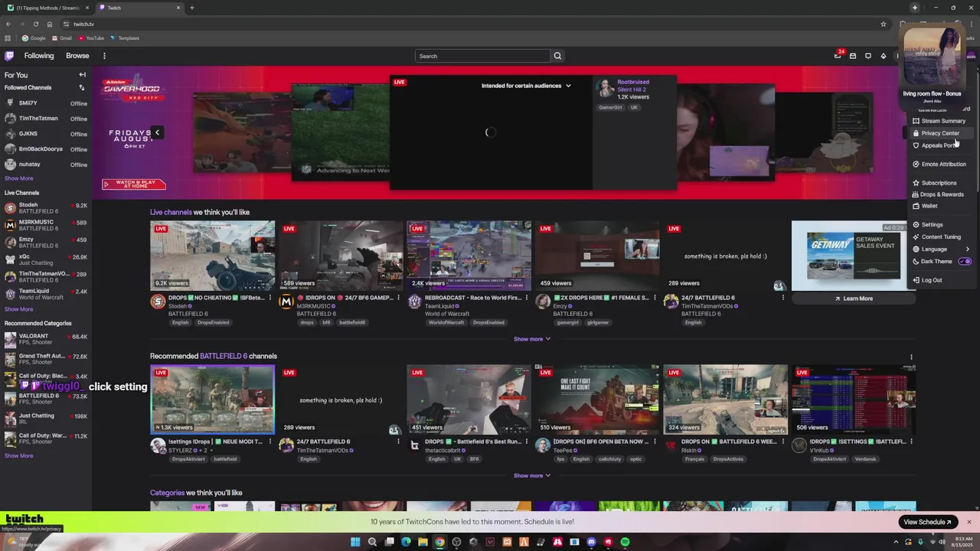Show more Live Channels in sidebar
This screenshot has width=980, height=551.
coord(18,309)
